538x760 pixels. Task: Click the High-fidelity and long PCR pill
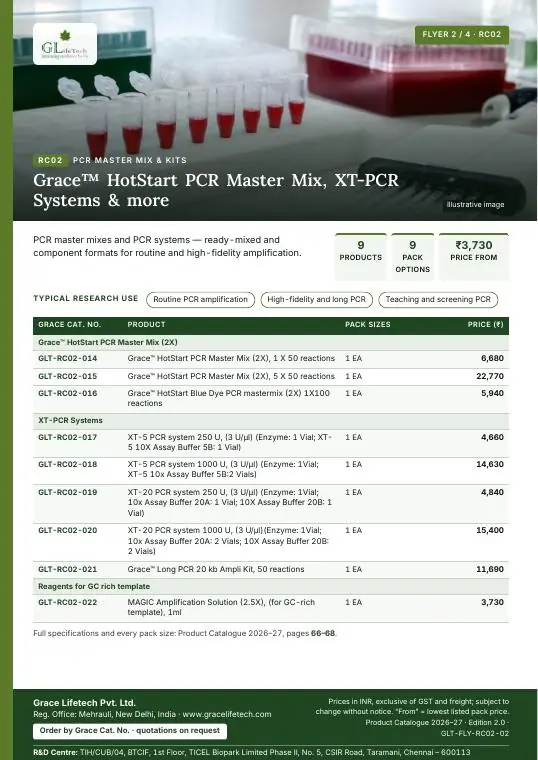tap(316, 300)
